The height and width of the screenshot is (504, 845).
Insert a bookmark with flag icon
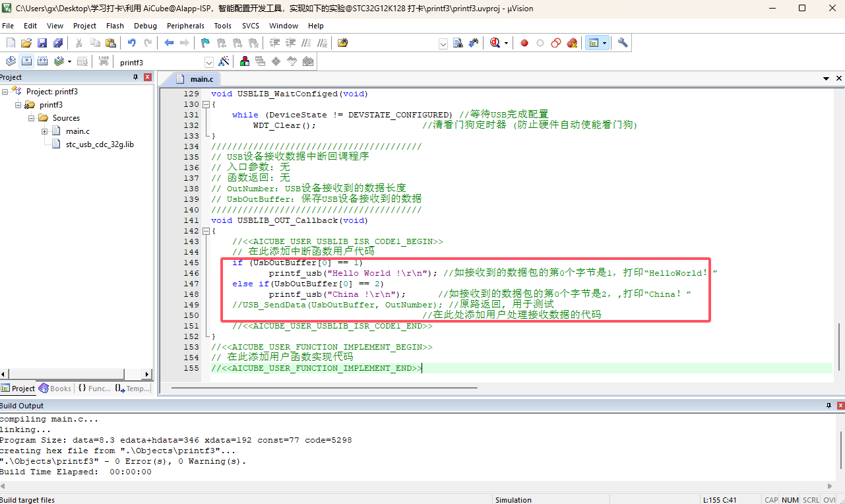pos(205,43)
